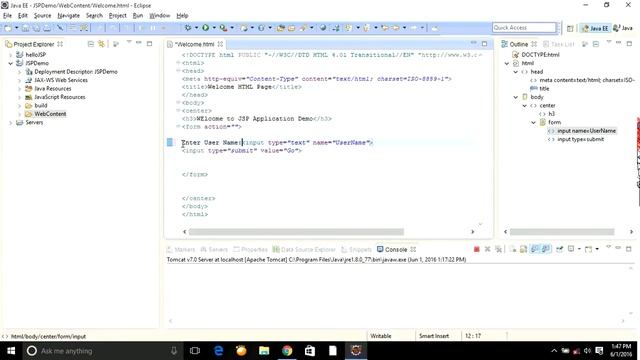Open the Source menu
640x360 pixels.
[x=42, y=16]
